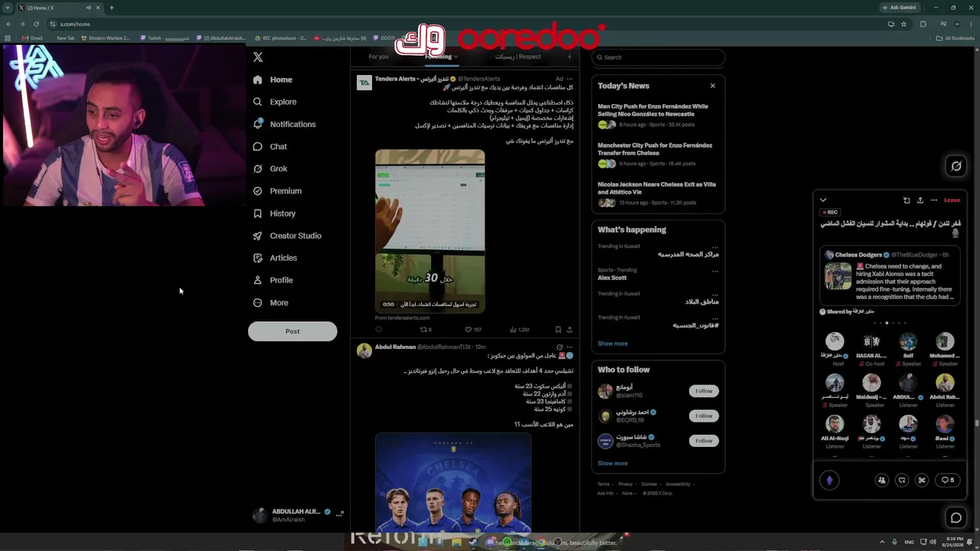Screen dimensions: 980x551
Task: Play the Tenders Alerts ad video
Action: pos(430,230)
